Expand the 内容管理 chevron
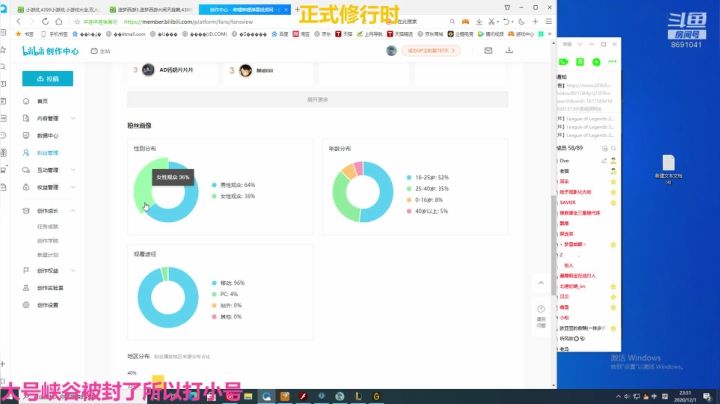Viewport: 720px width, 404px height. pyautogui.click(x=73, y=118)
